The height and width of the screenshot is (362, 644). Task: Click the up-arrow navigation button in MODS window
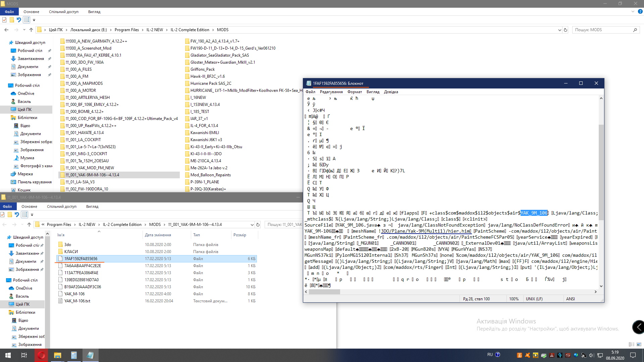click(x=31, y=30)
